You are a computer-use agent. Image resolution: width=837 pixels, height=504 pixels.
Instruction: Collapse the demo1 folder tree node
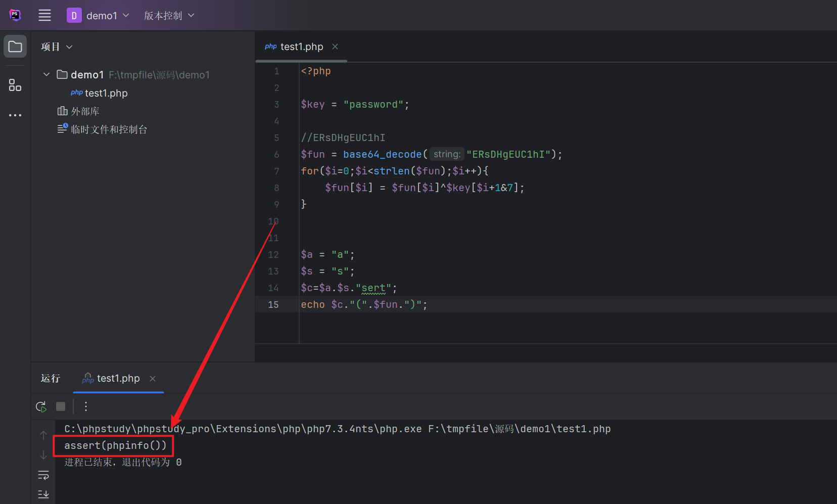(46, 75)
